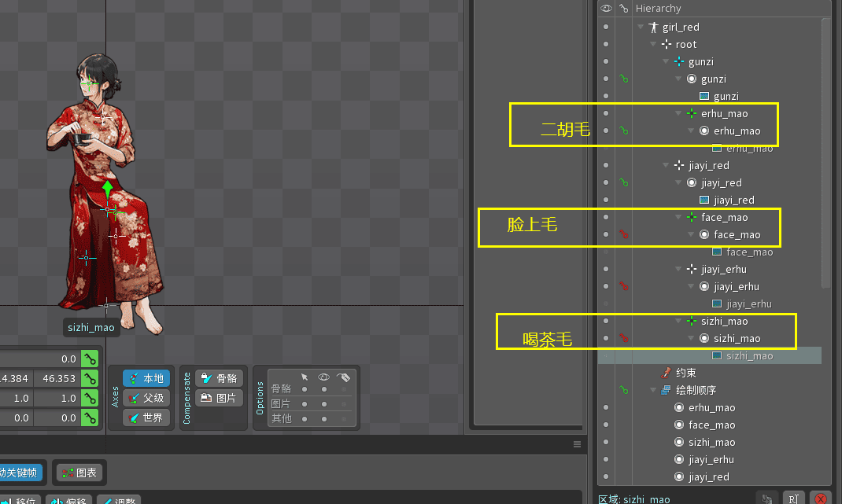Image resolution: width=842 pixels, height=504 pixels.
Task: Toggle bone visibility dot in the Options panel
Action: (323, 388)
